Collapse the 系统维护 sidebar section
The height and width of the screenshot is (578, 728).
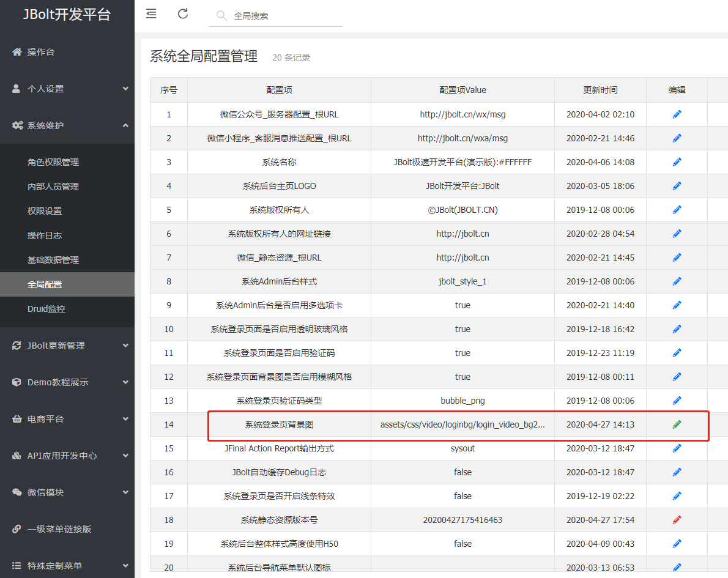tap(67, 125)
